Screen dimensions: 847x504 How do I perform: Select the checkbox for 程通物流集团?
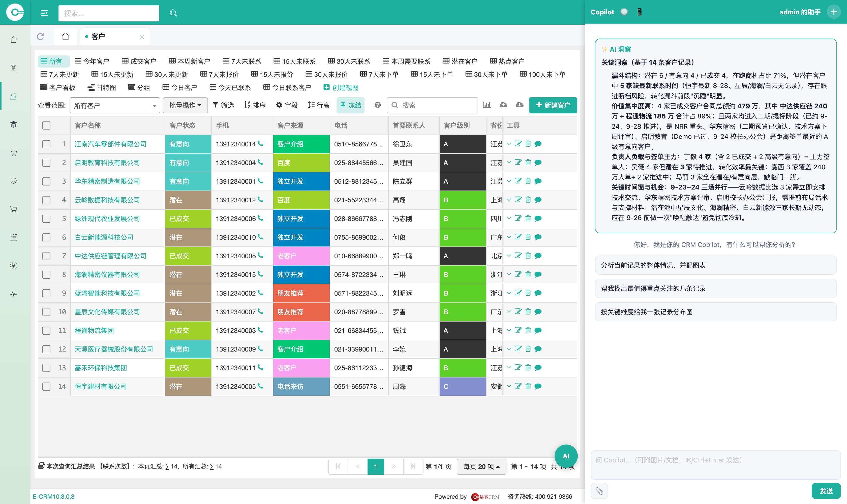[x=47, y=330]
